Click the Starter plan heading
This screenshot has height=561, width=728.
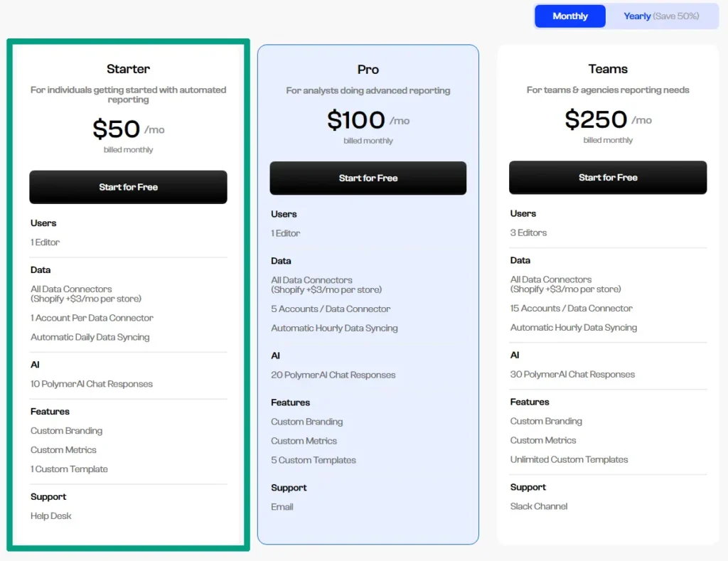tap(128, 69)
